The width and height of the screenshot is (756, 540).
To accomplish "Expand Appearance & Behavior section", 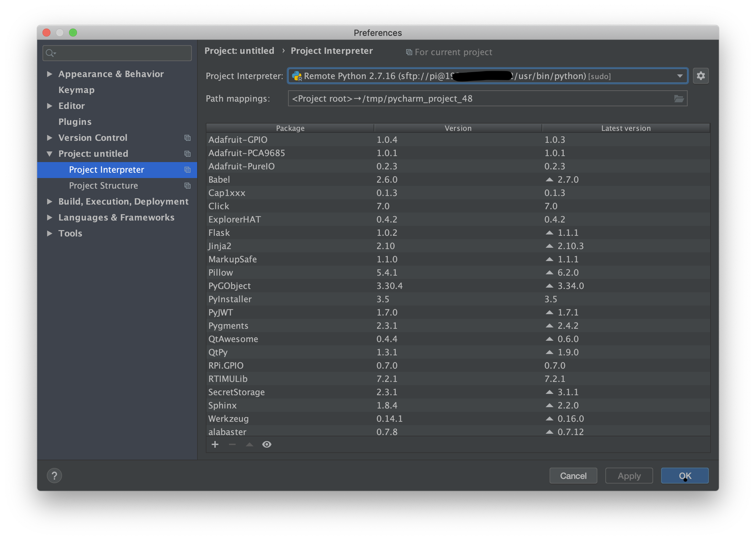I will click(x=49, y=74).
